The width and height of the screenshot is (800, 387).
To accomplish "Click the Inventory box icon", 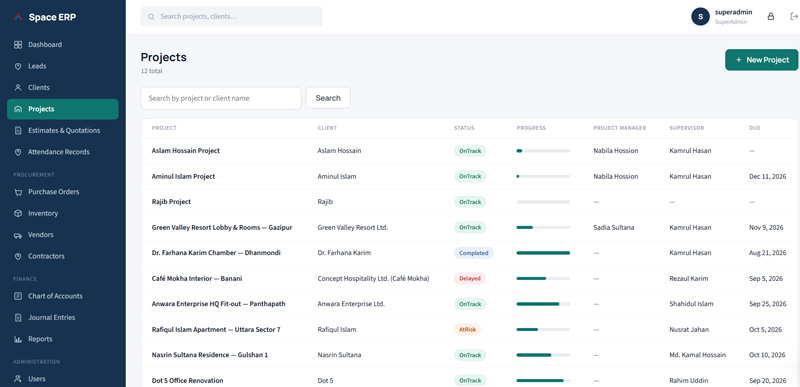I will pyautogui.click(x=18, y=214).
